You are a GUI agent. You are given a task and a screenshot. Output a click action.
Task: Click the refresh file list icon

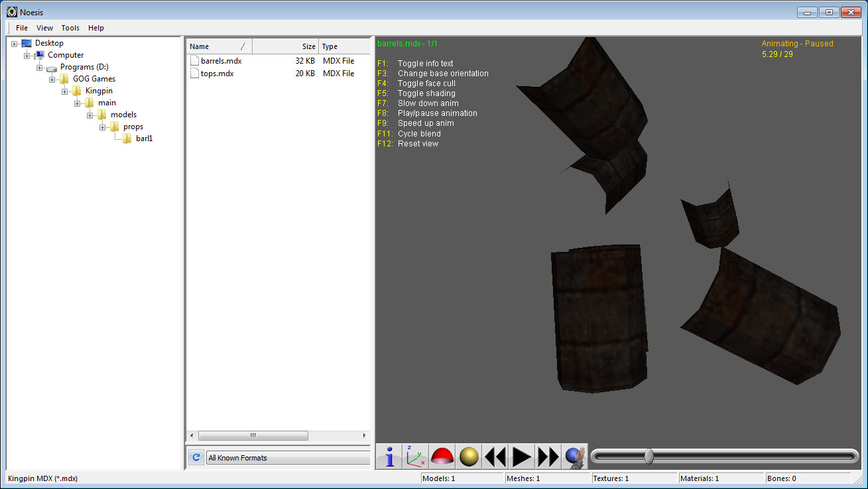click(196, 457)
